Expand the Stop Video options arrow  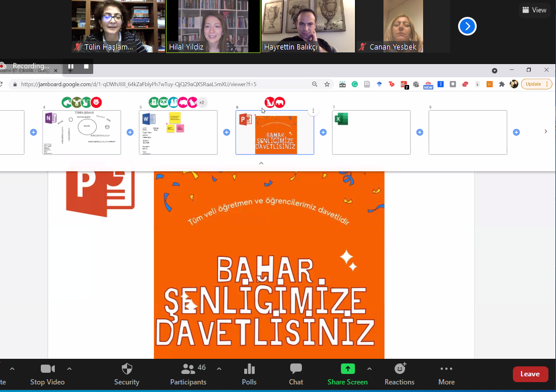tap(69, 369)
